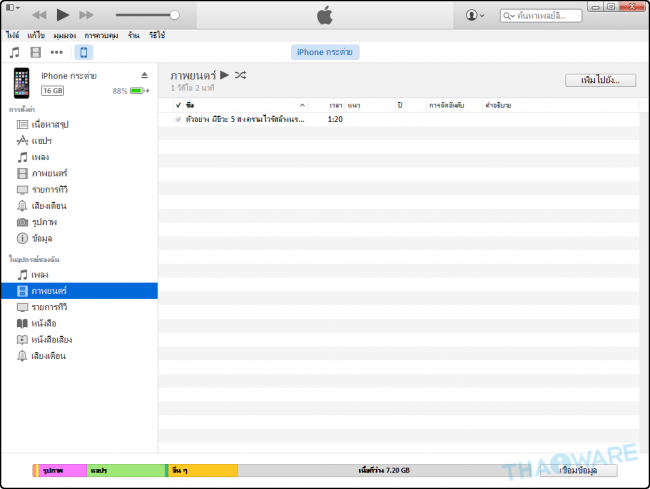Viewport: 650px width, 489px height.
Task: Click the library search field
Action: point(541,16)
